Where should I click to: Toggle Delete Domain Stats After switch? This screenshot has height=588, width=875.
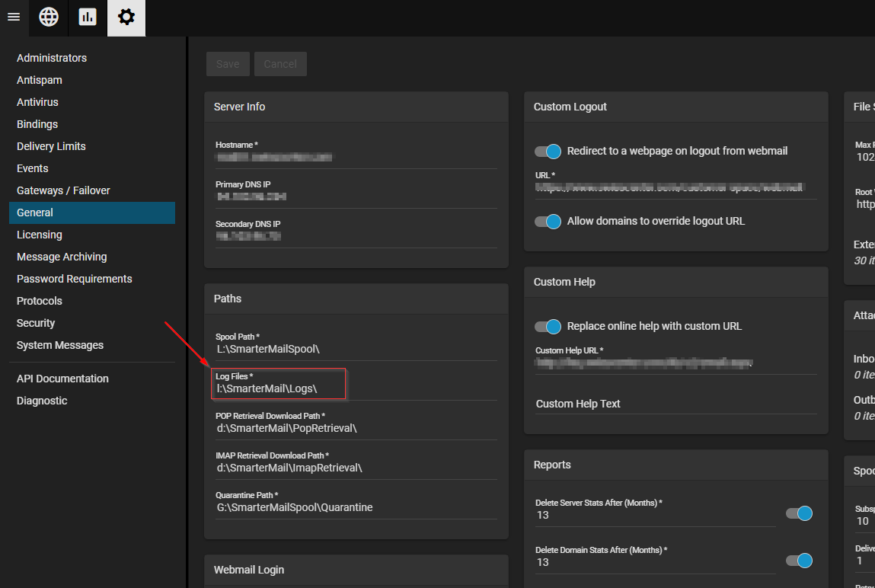(x=799, y=561)
